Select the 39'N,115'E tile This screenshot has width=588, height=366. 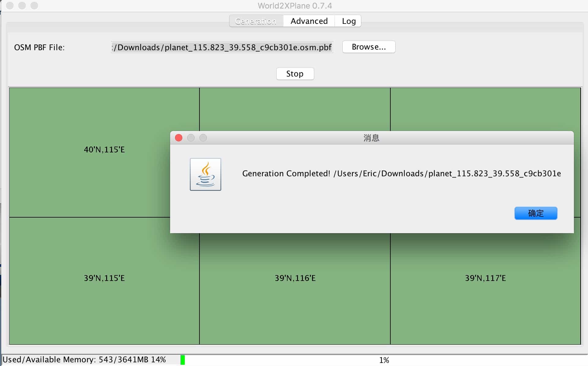104,281
